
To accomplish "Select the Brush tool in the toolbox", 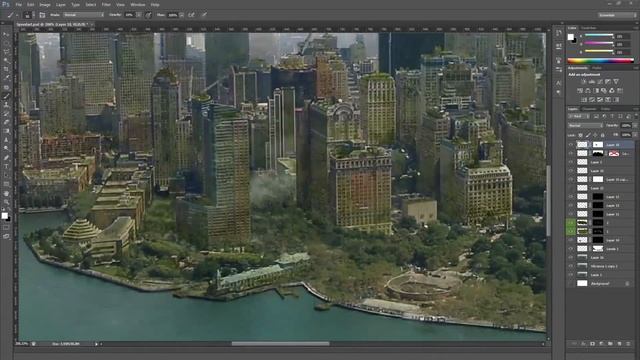I will coord(7,96).
